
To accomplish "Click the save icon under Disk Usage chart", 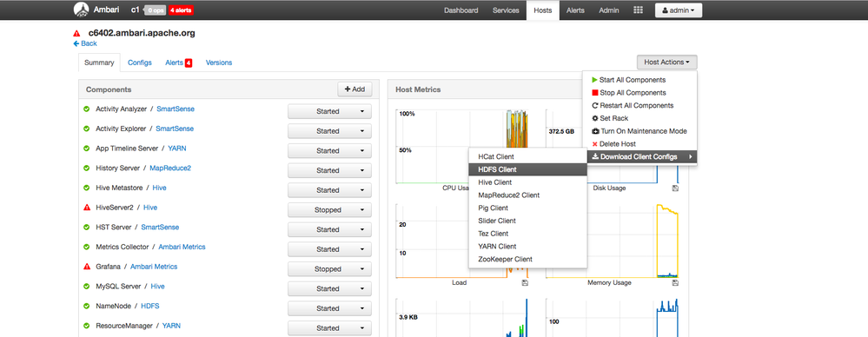I will click(x=675, y=188).
